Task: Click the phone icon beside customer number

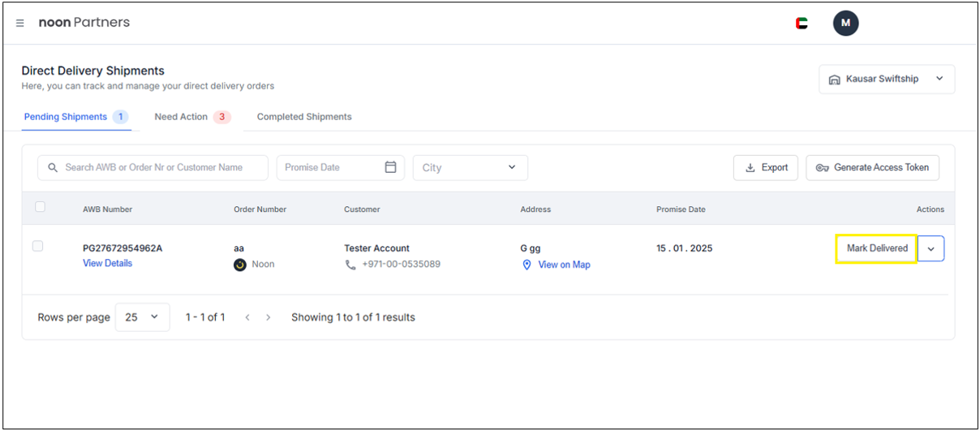Action: point(350,265)
